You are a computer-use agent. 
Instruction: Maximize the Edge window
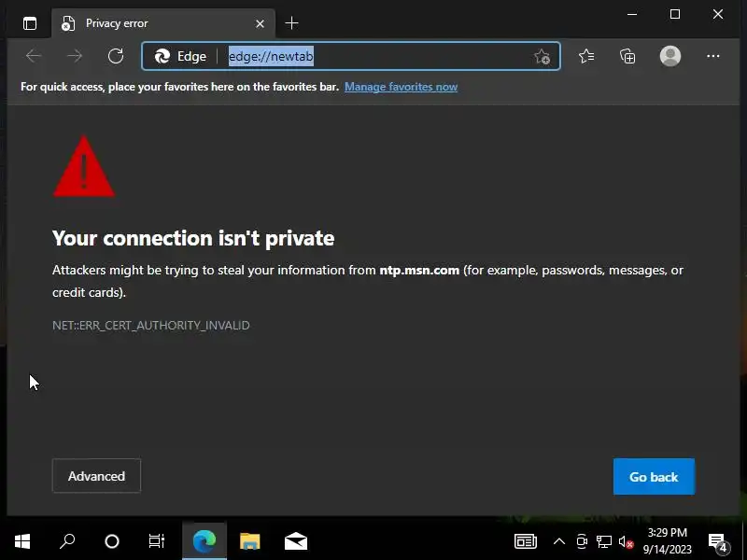[x=674, y=14]
